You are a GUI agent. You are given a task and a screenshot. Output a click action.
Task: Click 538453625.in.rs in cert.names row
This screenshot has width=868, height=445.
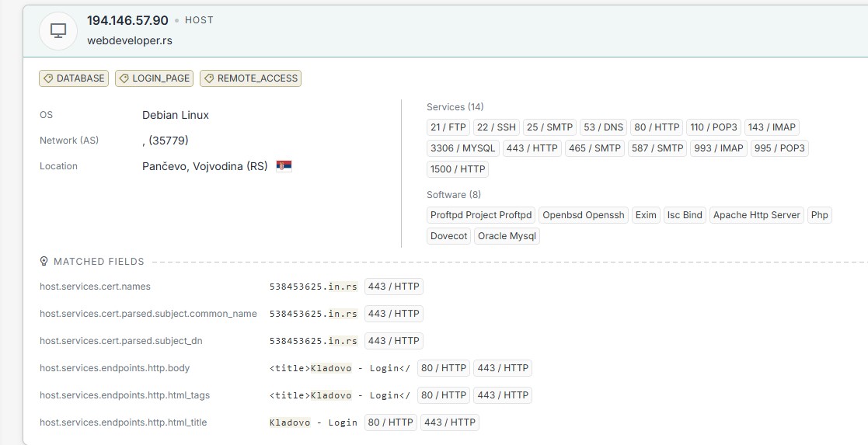(313, 287)
